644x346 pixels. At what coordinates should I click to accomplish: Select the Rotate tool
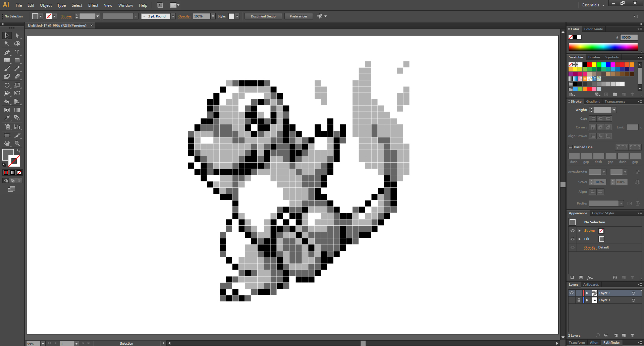coord(7,85)
